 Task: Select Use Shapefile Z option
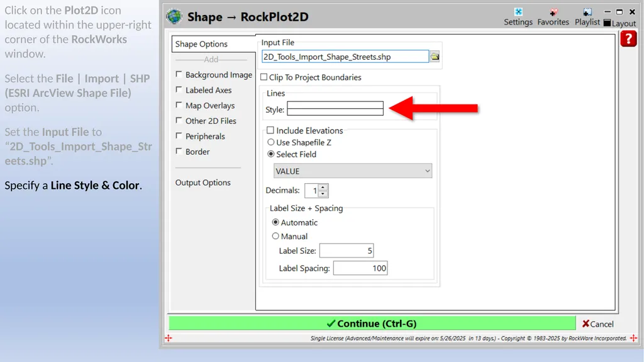[x=270, y=142]
